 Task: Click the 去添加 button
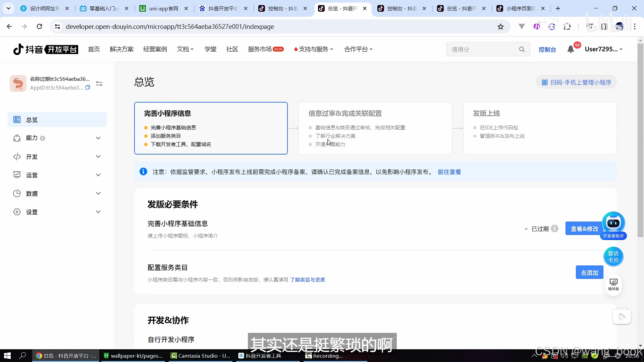pyautogui.click(x=589, y=273)
